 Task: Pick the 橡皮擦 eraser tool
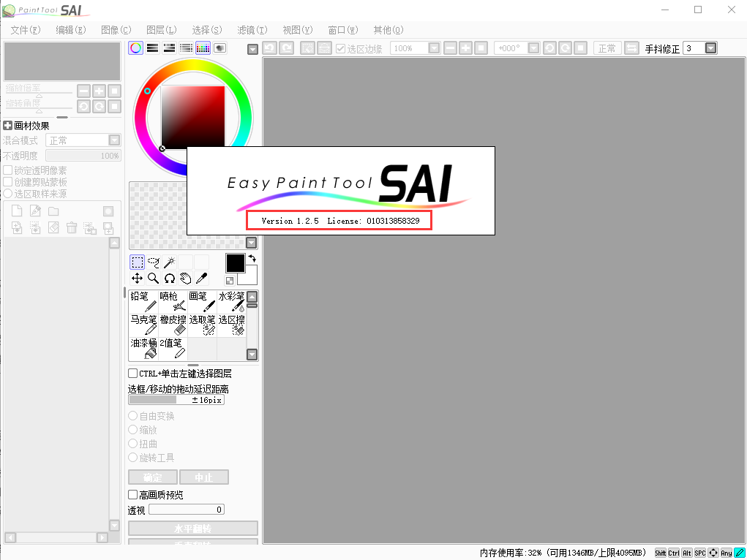click(173, 325)
